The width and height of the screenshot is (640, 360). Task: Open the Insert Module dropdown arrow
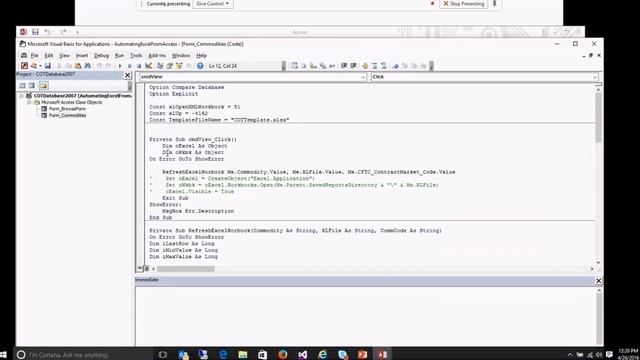point(40,66)
